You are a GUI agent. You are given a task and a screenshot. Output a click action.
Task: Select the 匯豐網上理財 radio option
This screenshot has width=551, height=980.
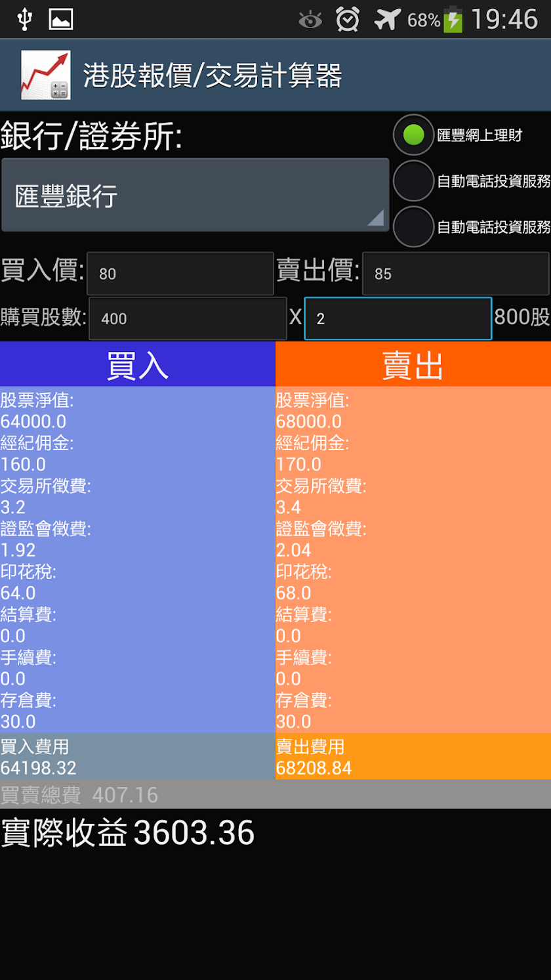(x=414, y=135)
